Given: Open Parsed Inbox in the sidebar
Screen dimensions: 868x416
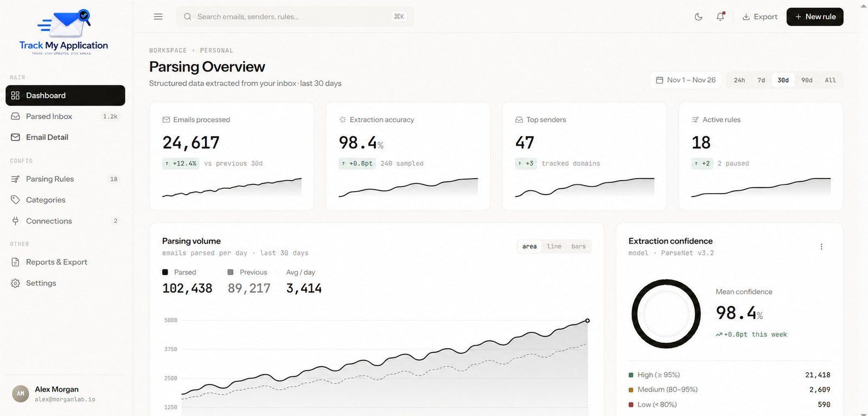Looking at the screenshot, I should [65, 117].
